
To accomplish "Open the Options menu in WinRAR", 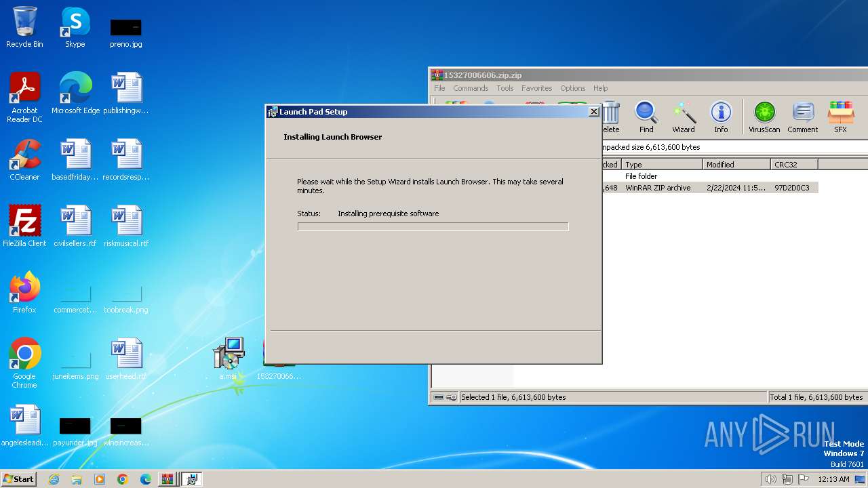I will [572, 88].
